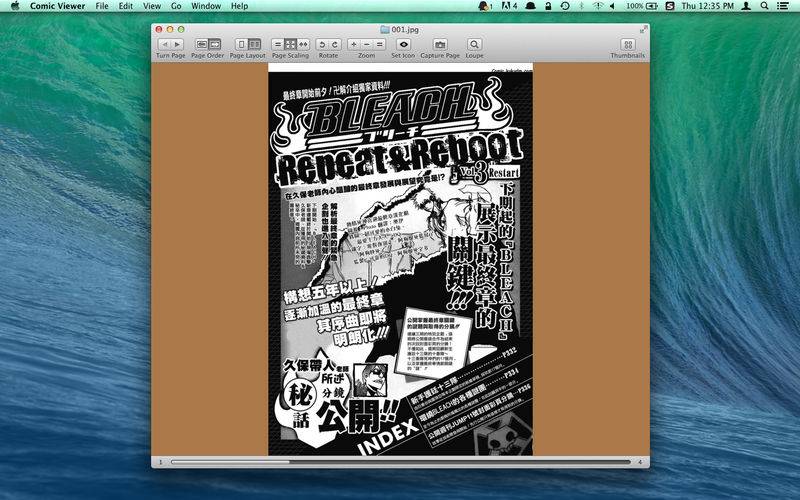Reset zoom to actual size

click(x=379, y=44)
